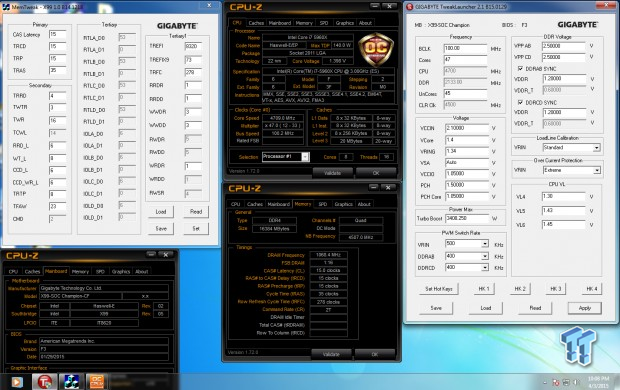620x390 pixels.
Task: Open the MemTweak taskbar icon
Action: [x=71, y=382]
